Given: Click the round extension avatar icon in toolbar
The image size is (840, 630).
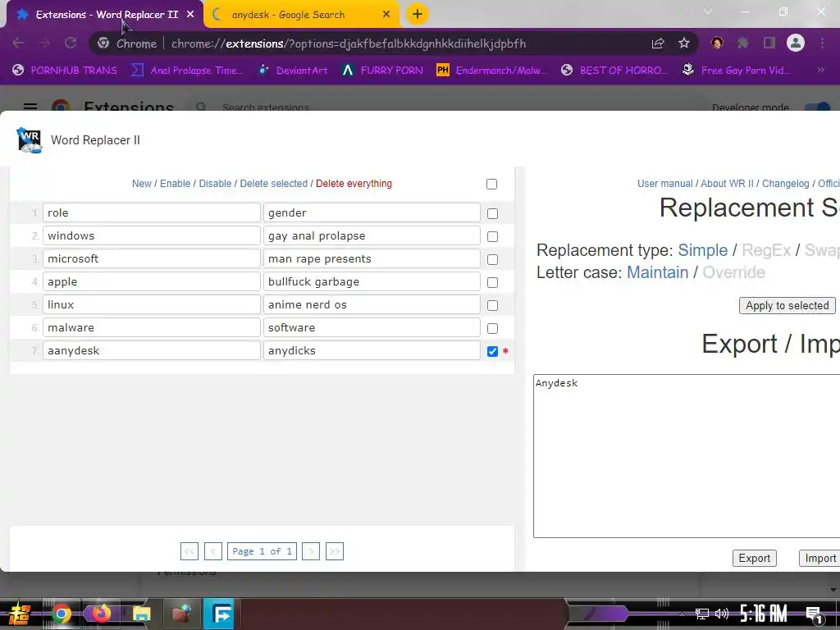Looking at the screenshot, I should pos(717,43).
